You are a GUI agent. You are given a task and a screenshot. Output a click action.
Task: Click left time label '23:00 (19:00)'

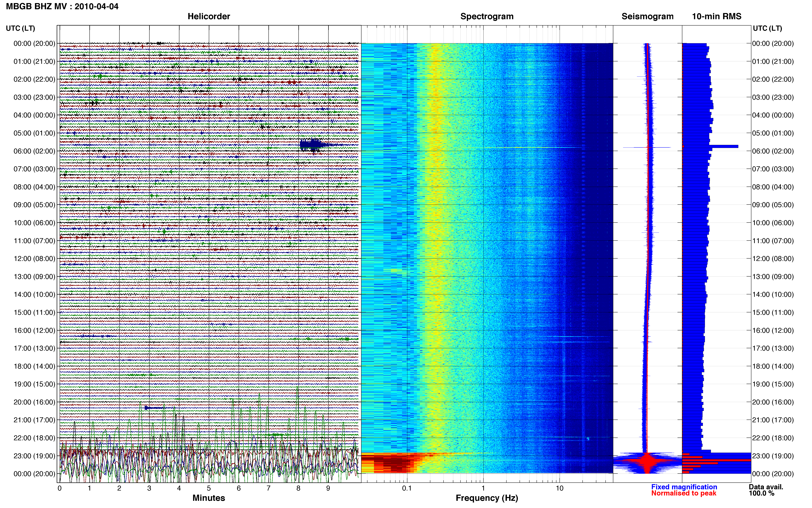click(x=34, y=456)
